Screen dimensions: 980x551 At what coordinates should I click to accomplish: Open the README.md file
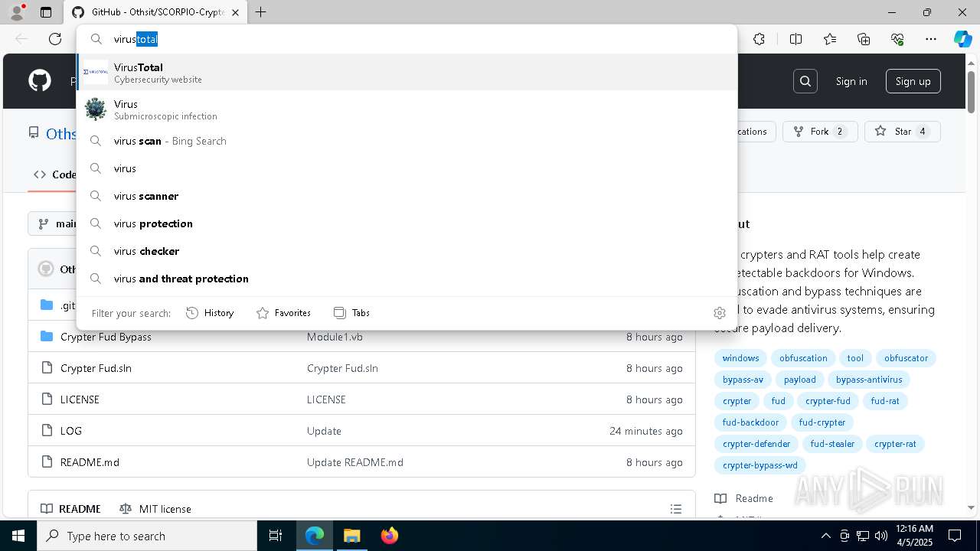point(90,462)
